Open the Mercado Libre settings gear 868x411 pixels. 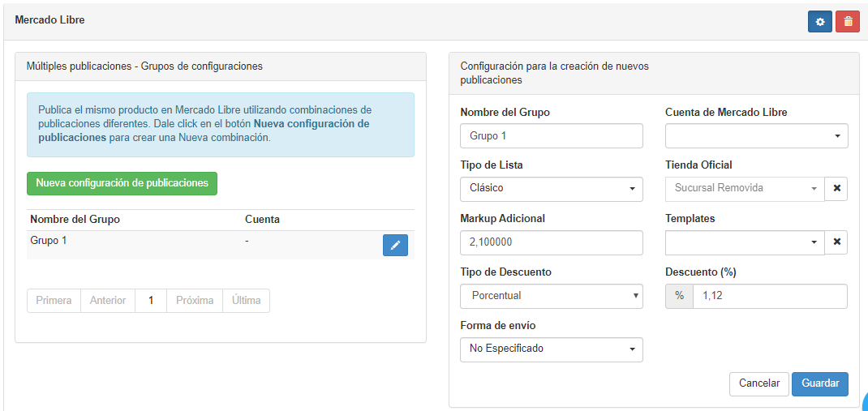coord(820,22)
